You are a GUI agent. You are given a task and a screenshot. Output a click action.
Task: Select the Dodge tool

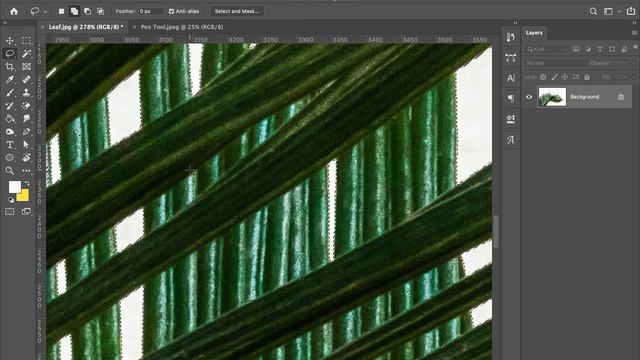[x=10, y=132]
